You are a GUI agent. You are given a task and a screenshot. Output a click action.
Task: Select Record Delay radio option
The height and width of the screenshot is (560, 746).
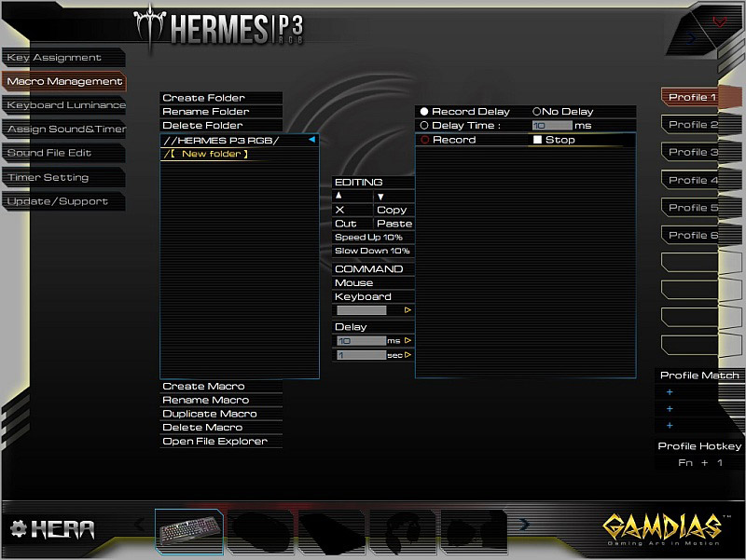424,112
